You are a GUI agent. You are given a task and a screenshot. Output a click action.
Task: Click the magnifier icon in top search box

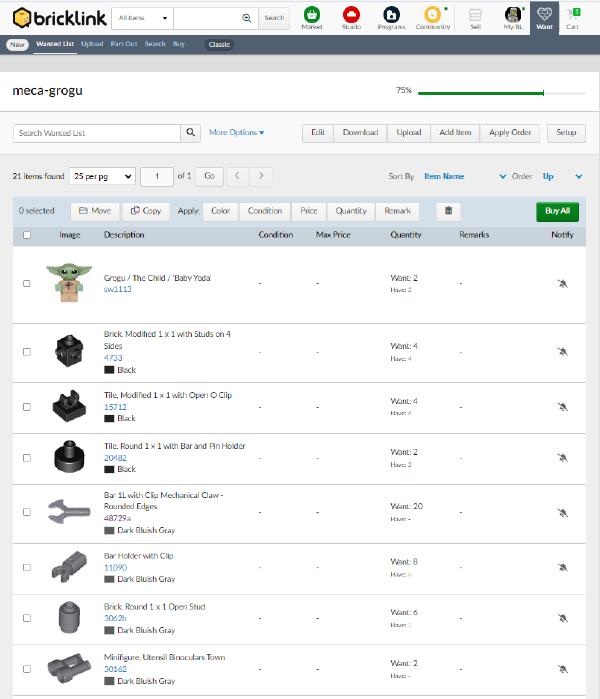[x=247, y=18]
